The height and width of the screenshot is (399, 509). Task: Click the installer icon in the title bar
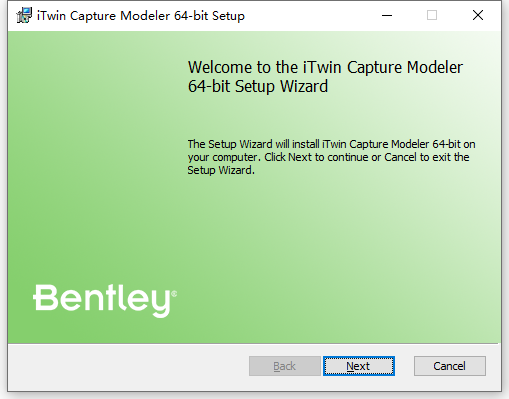(24, 15)
